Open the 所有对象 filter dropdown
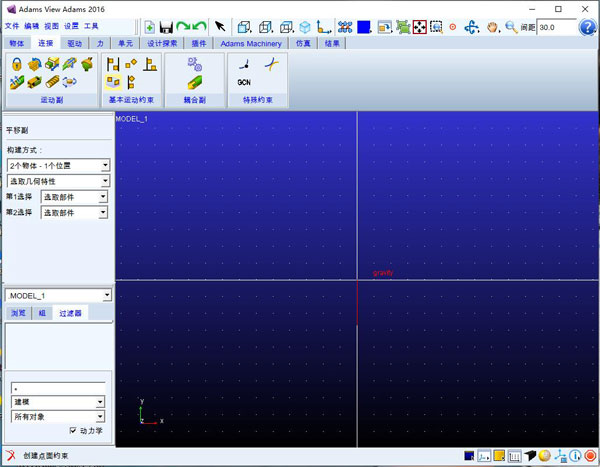The width and height of the screenshot is (600, 467). (58, 416)
